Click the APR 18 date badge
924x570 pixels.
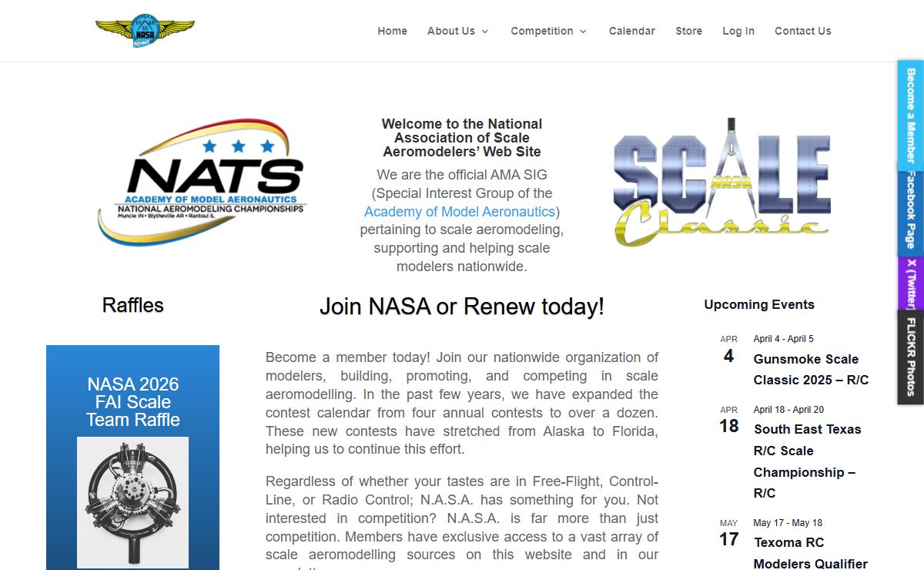(x=729, y=421)
